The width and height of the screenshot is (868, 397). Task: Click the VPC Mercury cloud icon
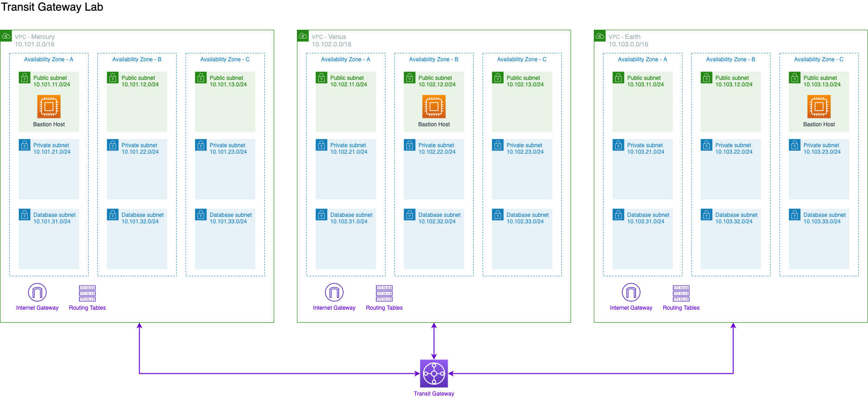pyautogui.click(x=6, y=36)
